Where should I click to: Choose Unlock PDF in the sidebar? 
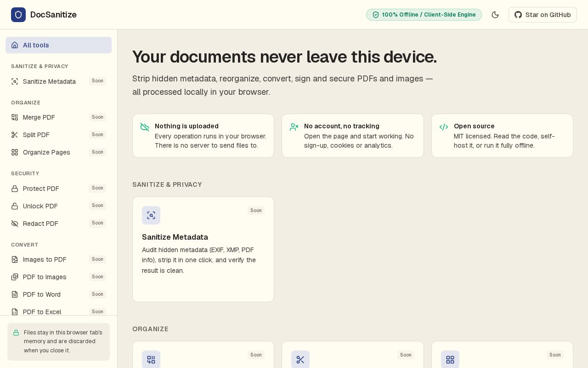click(58, 206)
